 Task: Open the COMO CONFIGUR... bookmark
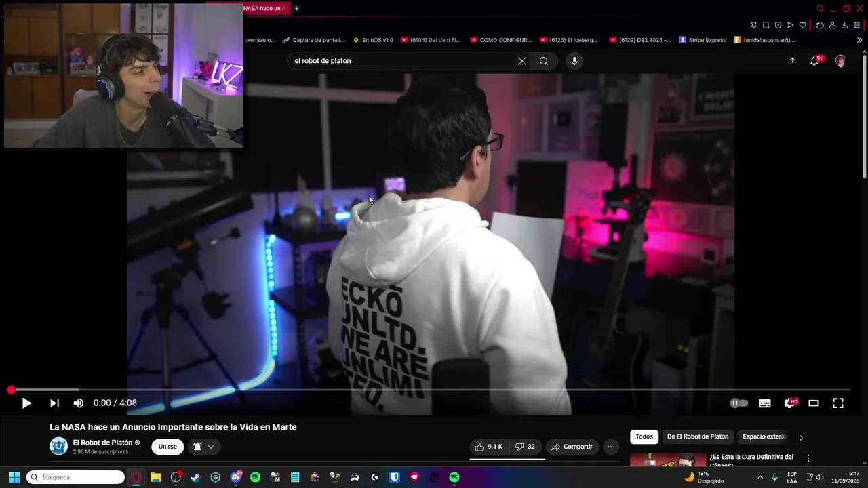(x=500, y=40)
